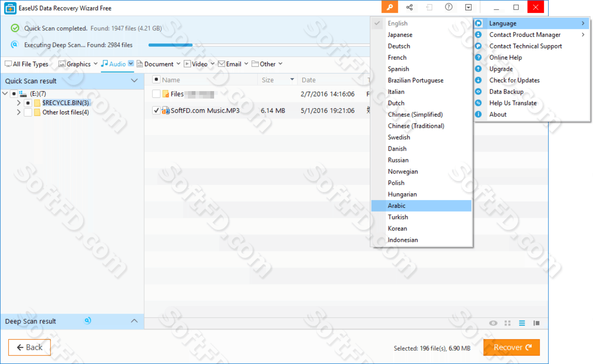Click the EaseUS app logo in title bar
Screen dimensions: 593x364
(10, 8)
